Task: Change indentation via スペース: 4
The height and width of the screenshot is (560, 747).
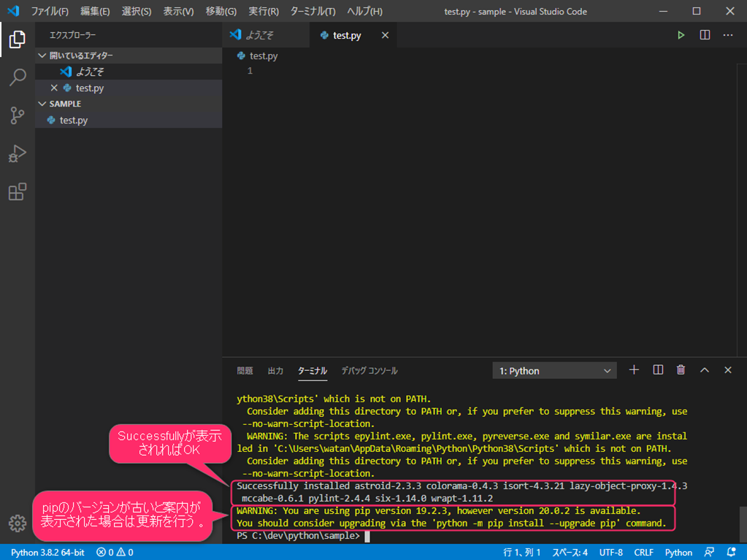Action: 570,553
